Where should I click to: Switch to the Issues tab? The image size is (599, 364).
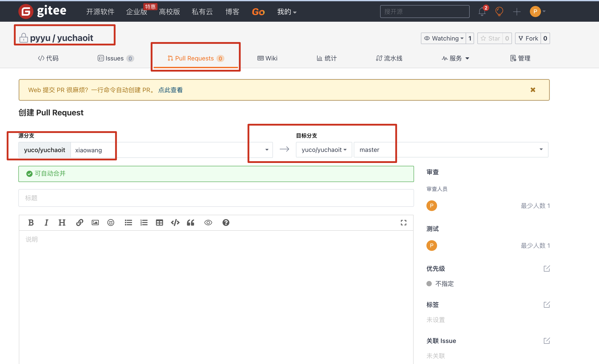click(115, 58)
